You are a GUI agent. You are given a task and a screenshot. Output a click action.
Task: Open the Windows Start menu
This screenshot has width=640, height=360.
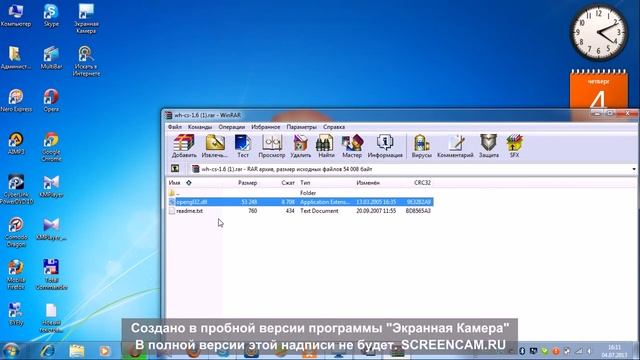click(11, 351)
